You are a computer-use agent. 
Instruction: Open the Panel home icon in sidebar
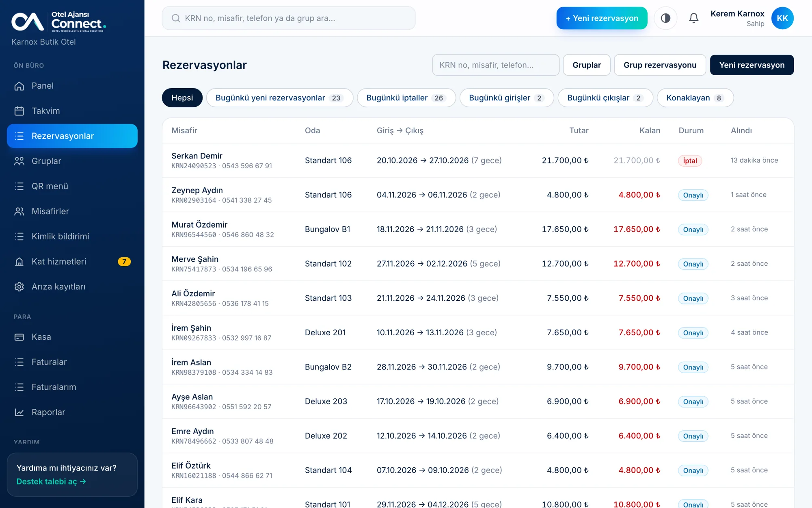point(19,86)
